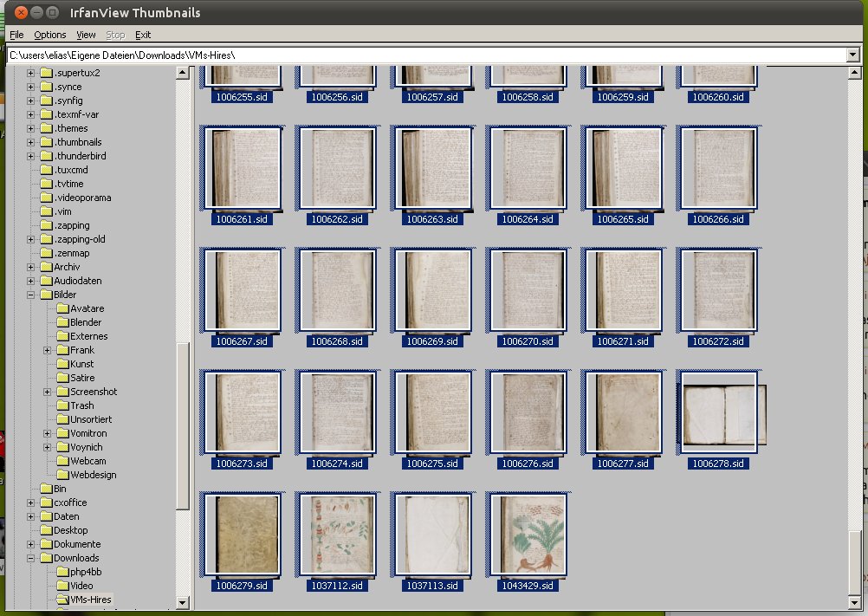Click the greyed Stop menu item
The image size is (868, 616).
coord(115,35)
